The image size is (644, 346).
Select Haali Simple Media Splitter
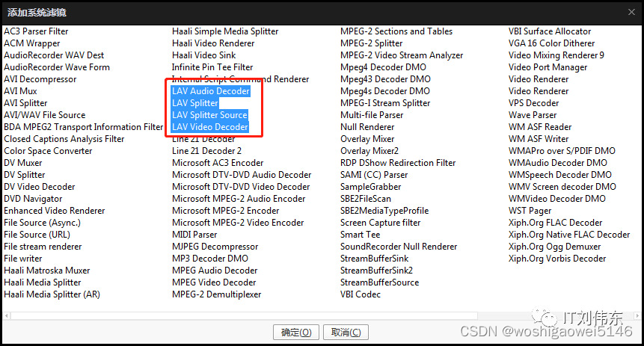click(x=225, y=31)
